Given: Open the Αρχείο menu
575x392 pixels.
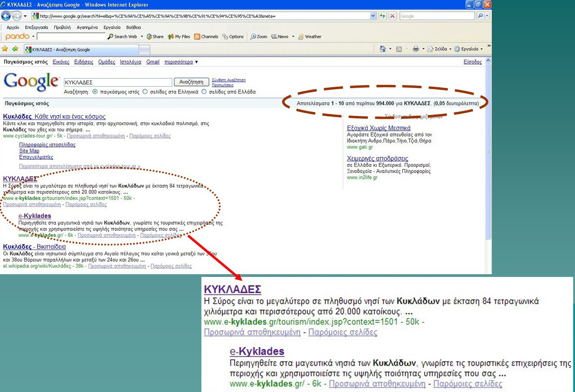Looking at the screenshot, I should click(x=13, y=27).
